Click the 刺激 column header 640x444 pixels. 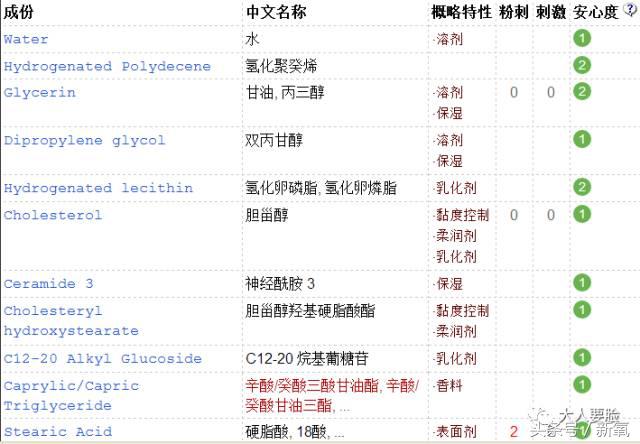coord(551,12)
